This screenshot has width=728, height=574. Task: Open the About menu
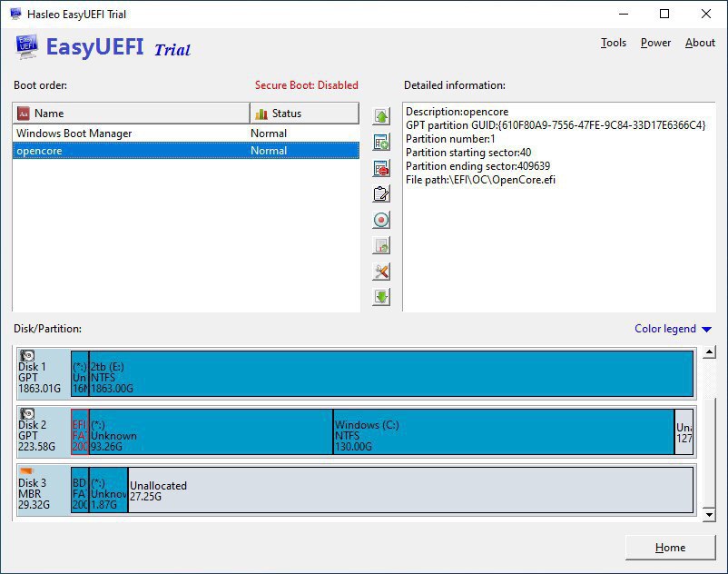[700, 43]
